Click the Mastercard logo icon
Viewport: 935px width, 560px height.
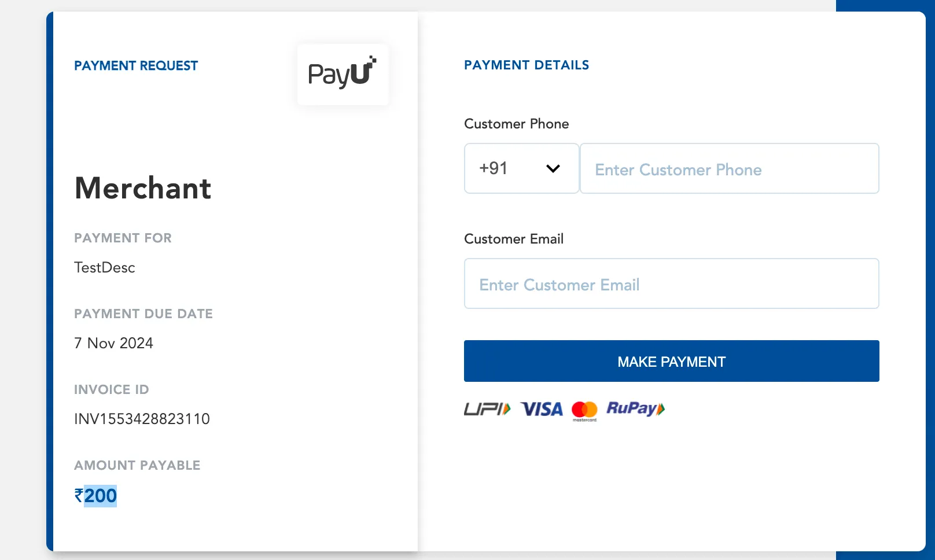point(584,411)
